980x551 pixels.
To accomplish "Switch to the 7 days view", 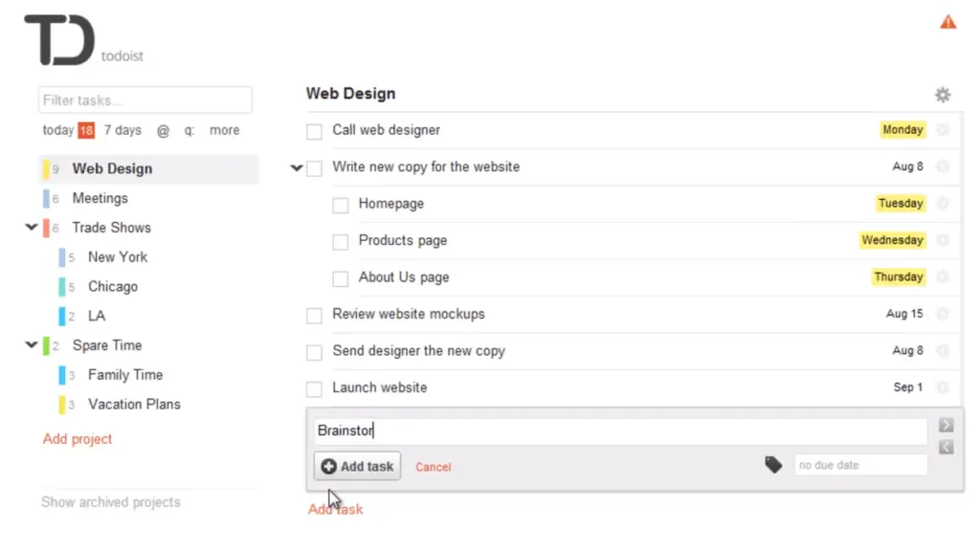I will (122, 130).
